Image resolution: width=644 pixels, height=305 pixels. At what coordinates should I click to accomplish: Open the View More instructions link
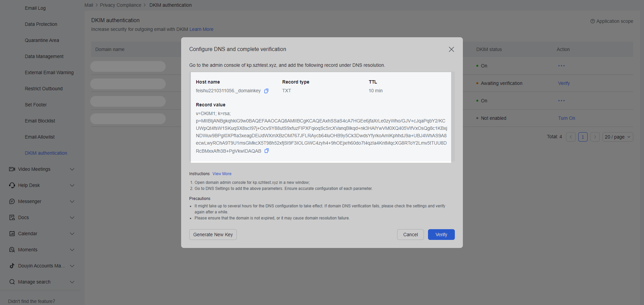(221, 174)
